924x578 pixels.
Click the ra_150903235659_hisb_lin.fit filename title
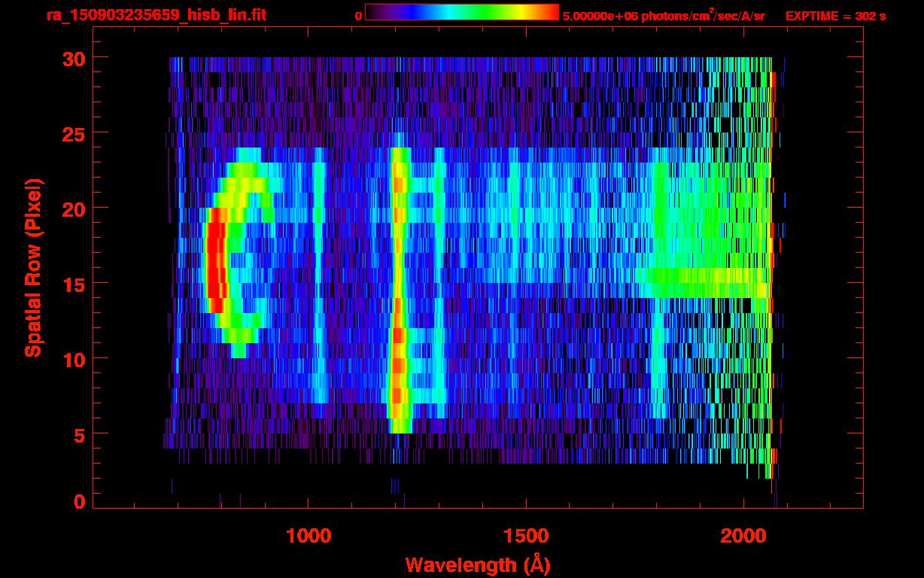pyautogui.click(x=156, y=15)
